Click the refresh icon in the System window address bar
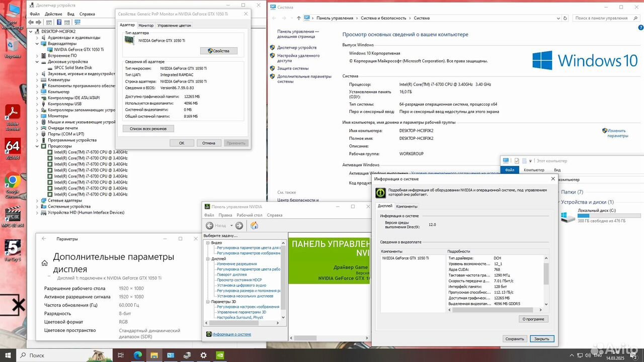Screen dimensions: 644x362 pos(566,18)
